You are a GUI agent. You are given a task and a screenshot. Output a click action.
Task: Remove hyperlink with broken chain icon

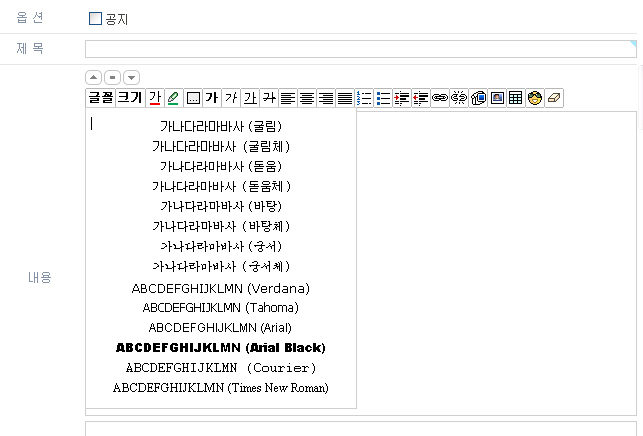(459, 98)
